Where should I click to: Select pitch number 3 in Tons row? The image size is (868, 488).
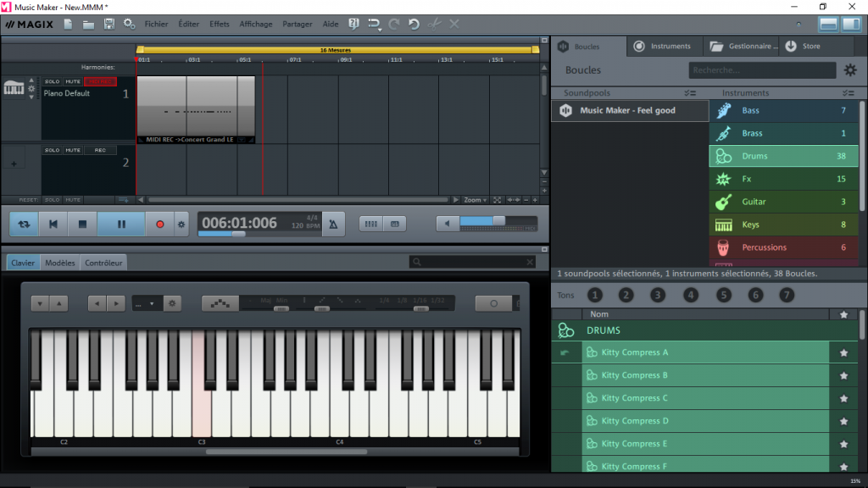(x=658, y=295)
